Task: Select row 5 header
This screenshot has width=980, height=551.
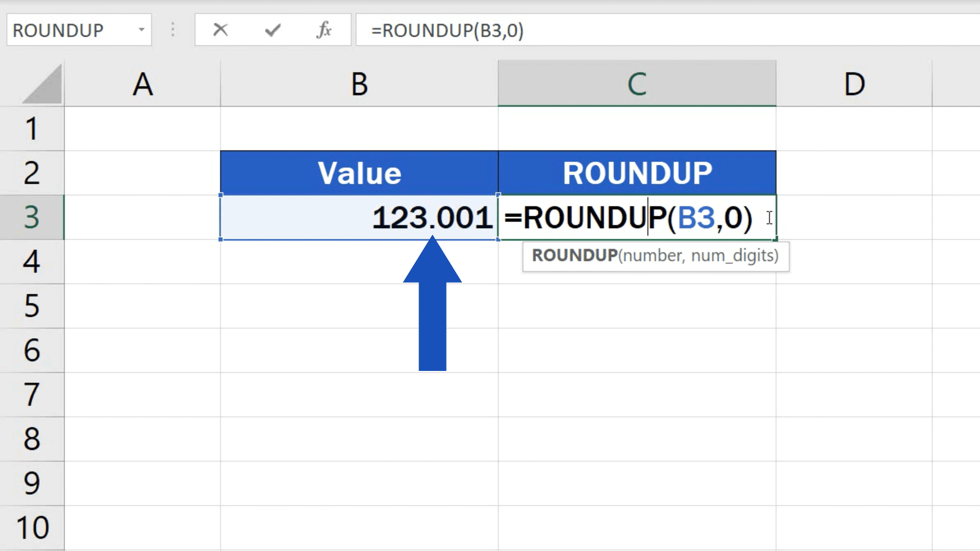Action: click(x=32, y=306)
